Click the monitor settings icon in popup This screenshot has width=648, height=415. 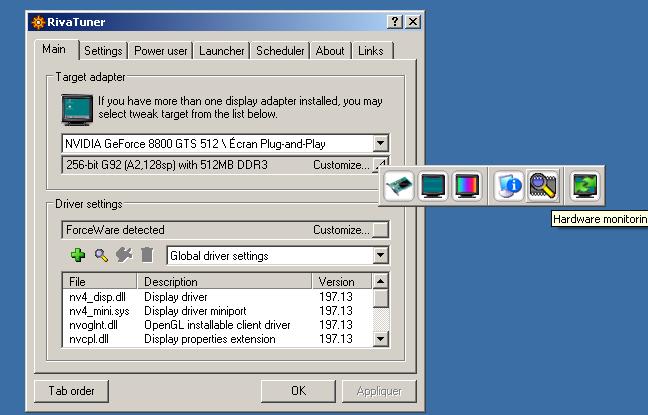[x=433, y=186]
